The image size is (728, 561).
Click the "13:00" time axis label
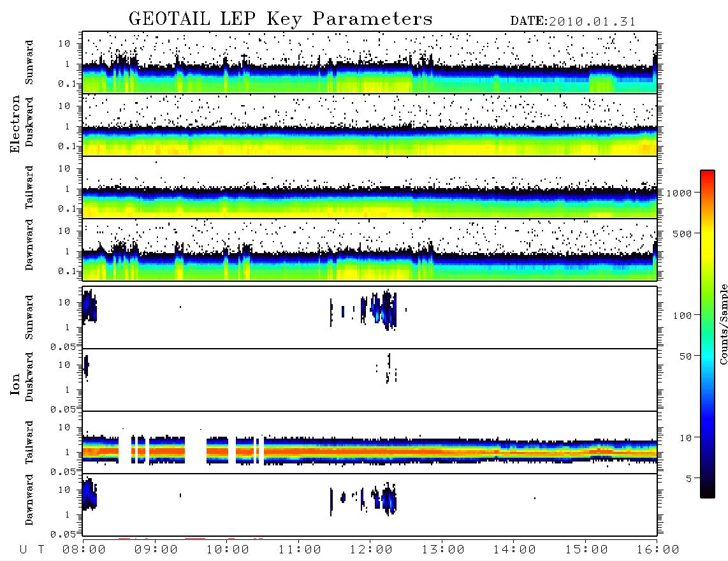coord(443,550)
